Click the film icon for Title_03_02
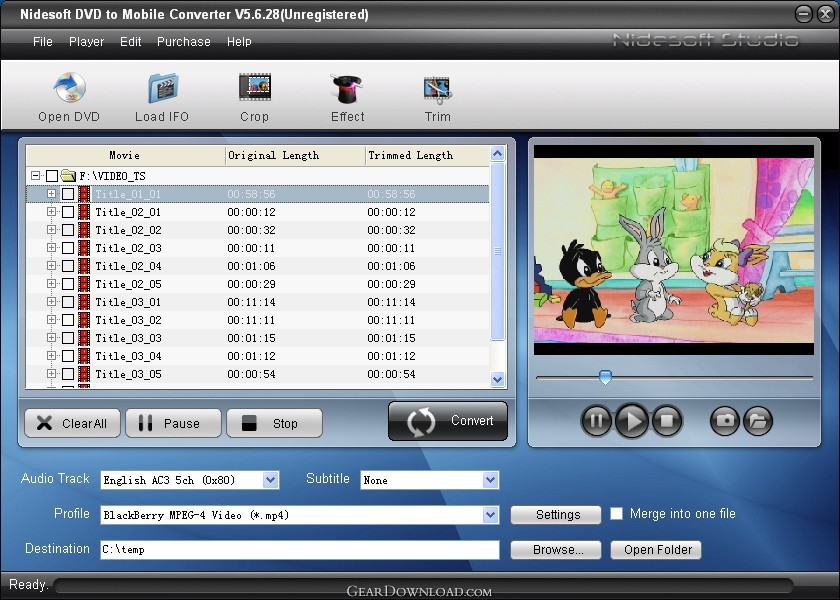Image resolution: width=840 pixels, height=600 pixels. click(84, 320)
